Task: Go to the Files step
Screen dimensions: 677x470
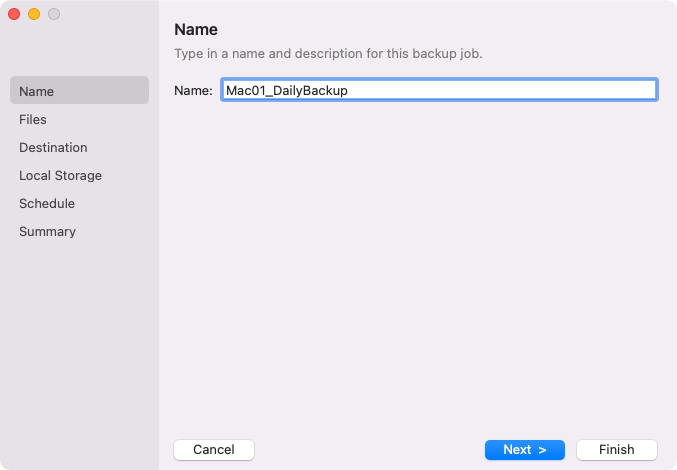Action: tap(33, 119)
